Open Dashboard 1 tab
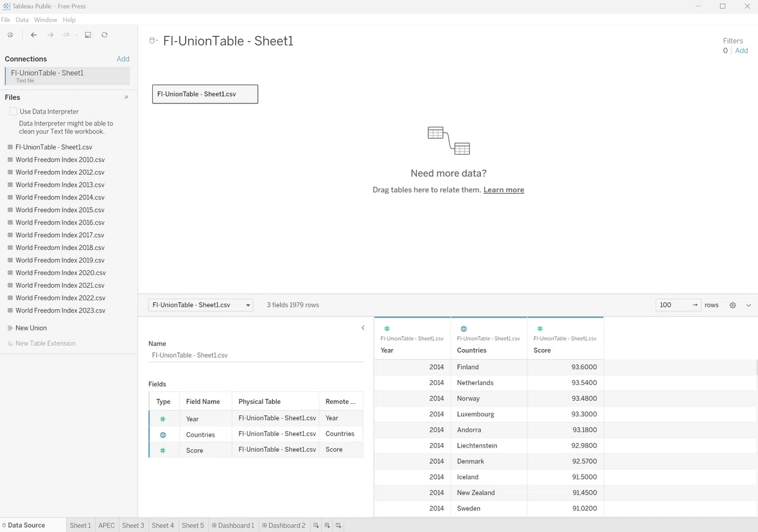The image size is (758, 532). click(233, 525)
